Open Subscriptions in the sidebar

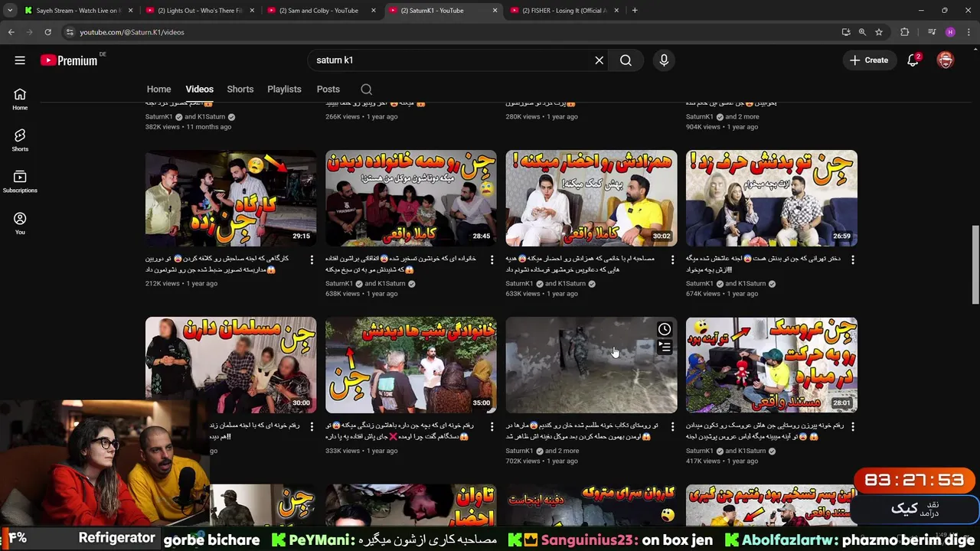tap(20, 181)
